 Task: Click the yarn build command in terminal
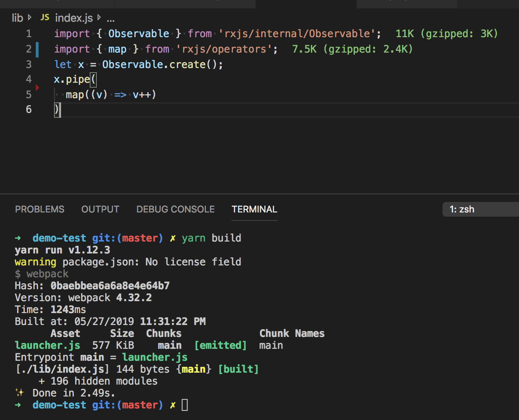coord(211,238)
